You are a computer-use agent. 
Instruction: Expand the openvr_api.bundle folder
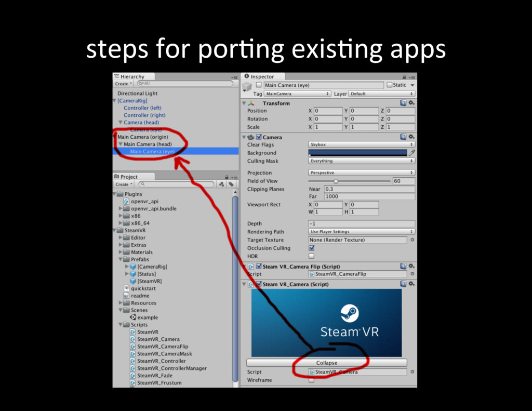click(x=121, y=208)
